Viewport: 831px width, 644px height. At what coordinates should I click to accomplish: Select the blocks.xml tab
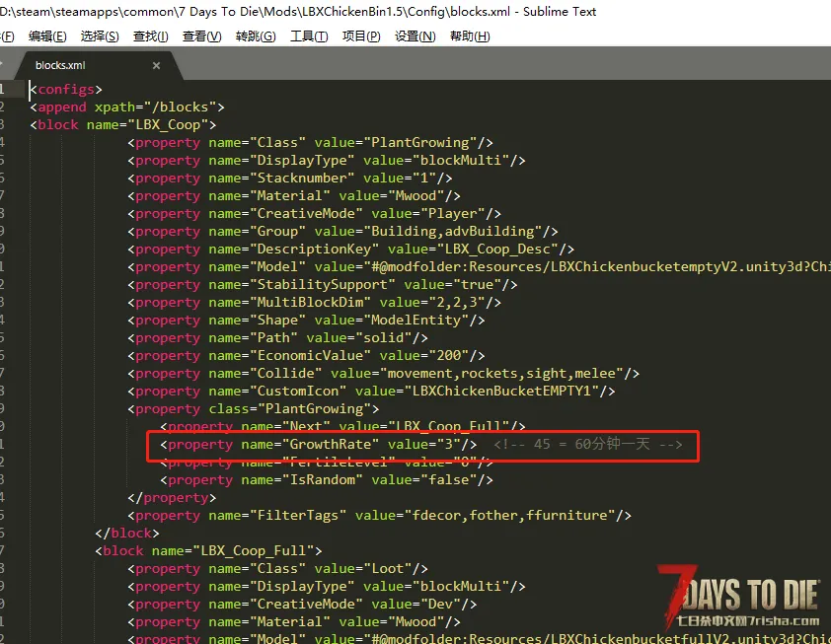(60, 65)
